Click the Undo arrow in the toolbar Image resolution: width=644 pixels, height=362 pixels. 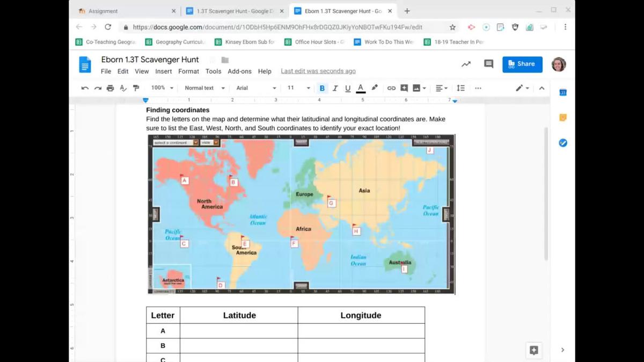pyautogui.click(x=85, y=88)
